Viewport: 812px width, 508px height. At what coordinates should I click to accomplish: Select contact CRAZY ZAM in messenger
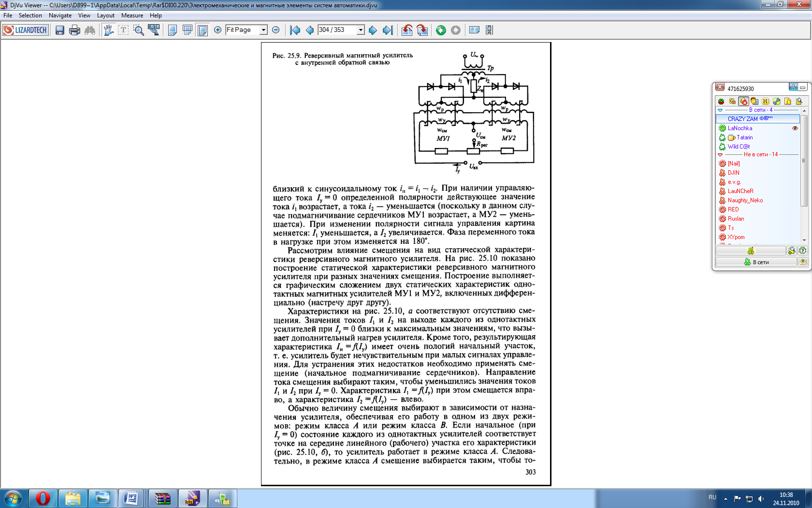pos(758,119)
